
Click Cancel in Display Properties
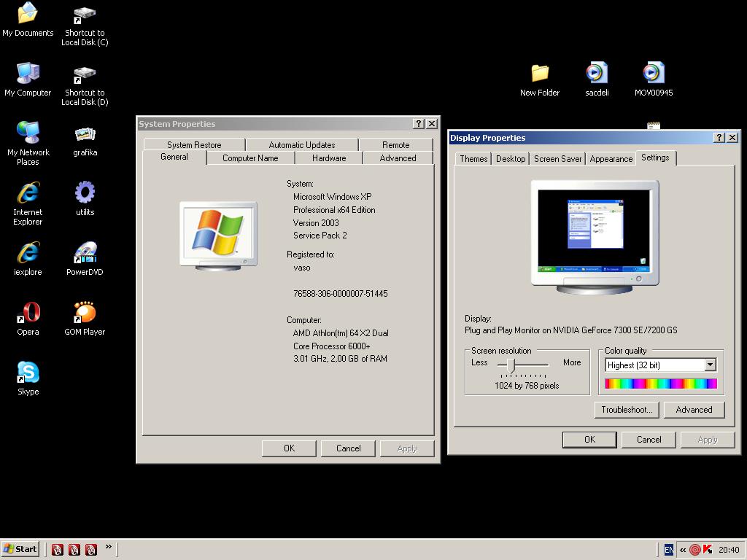pos(649,440)
